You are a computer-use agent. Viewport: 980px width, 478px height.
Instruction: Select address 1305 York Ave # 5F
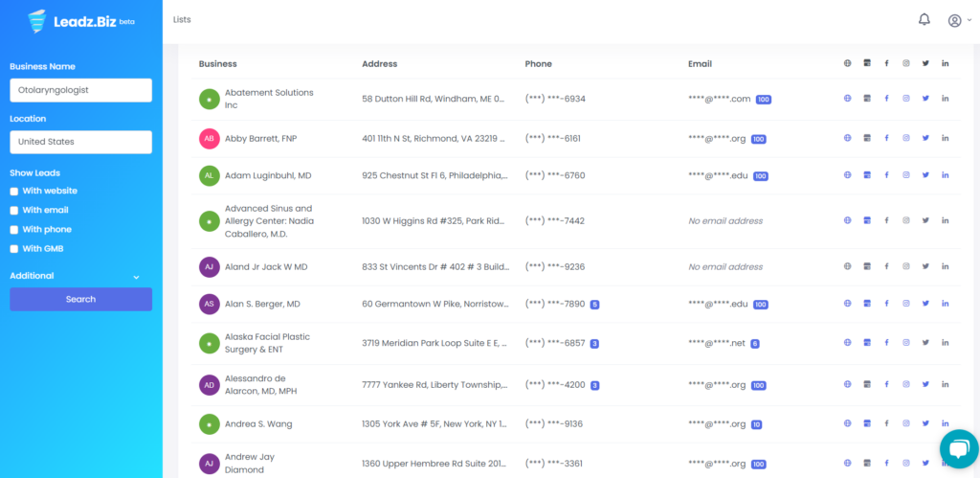click(434, 424)
